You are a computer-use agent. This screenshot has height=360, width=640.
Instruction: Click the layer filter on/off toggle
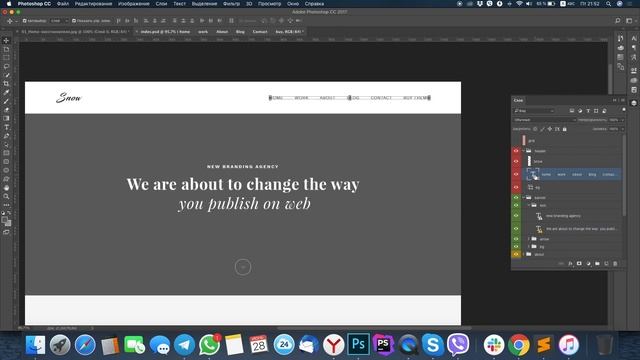pyautogui.click(x=624, y=110)
